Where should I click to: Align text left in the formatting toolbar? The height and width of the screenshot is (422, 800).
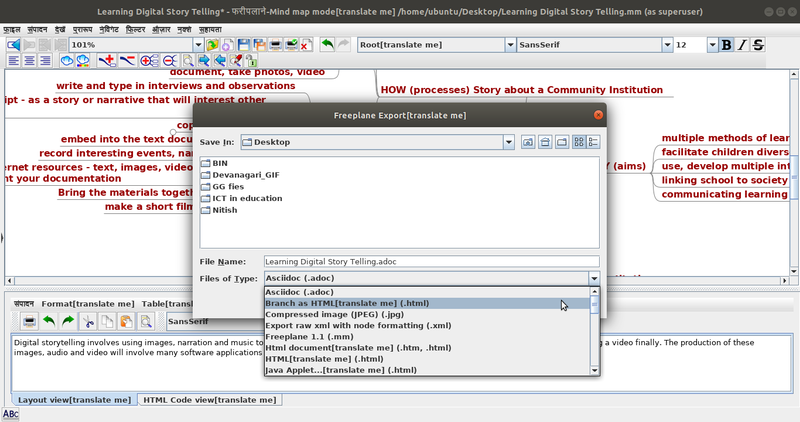pyautogui.click(x=13, y=61)
